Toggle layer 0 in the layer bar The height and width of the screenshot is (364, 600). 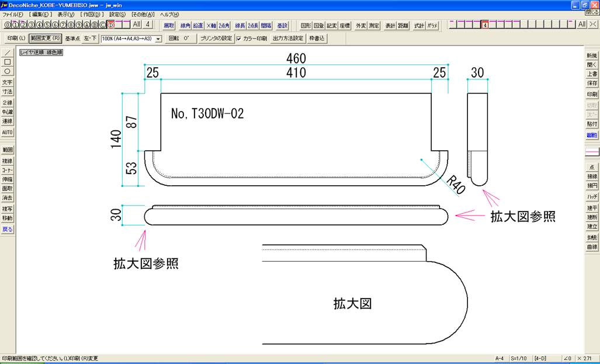click(7, 25)
